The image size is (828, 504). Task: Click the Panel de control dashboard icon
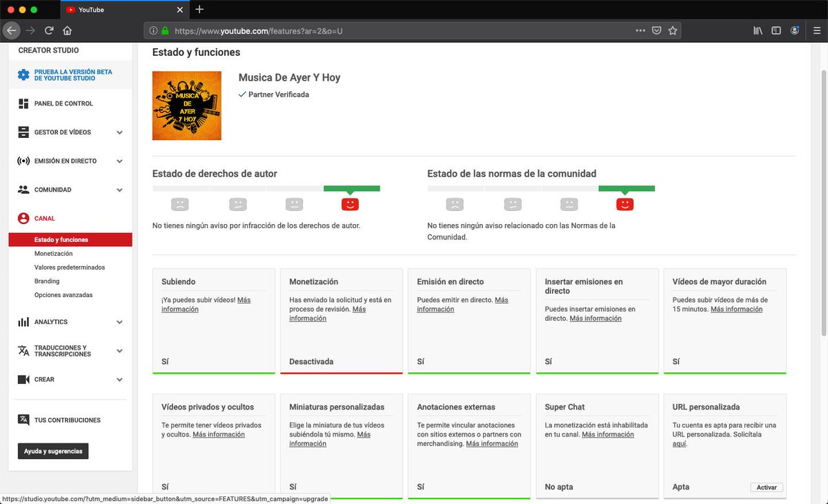pyautogui.click(x=23, y=103)
